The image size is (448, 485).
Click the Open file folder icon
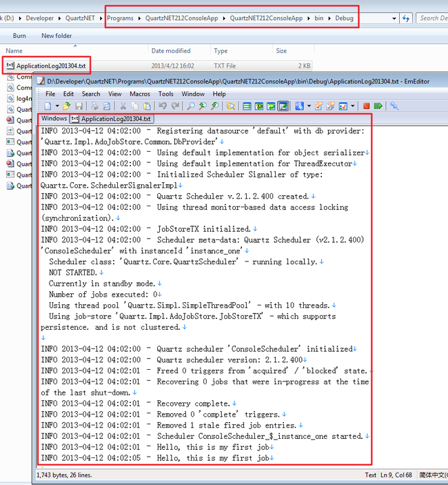66,106
